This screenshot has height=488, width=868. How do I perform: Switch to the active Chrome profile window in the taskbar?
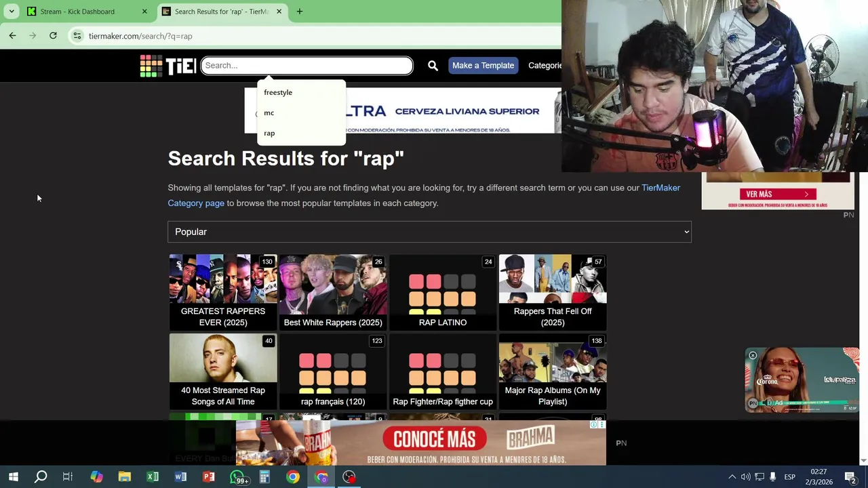pos(321,477)
